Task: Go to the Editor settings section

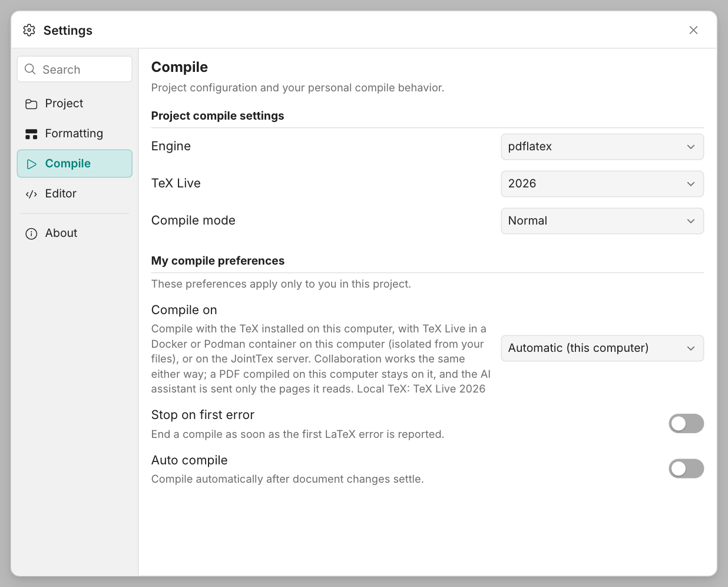Action: pos(74,194)
